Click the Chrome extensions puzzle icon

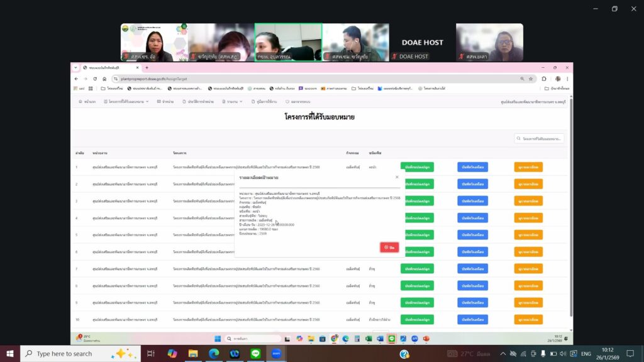click(x=543, y=79)
